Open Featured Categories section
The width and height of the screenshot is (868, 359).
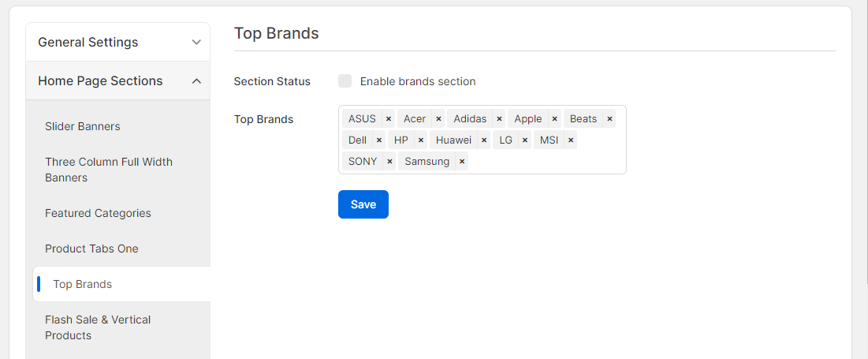coord(98,213)
